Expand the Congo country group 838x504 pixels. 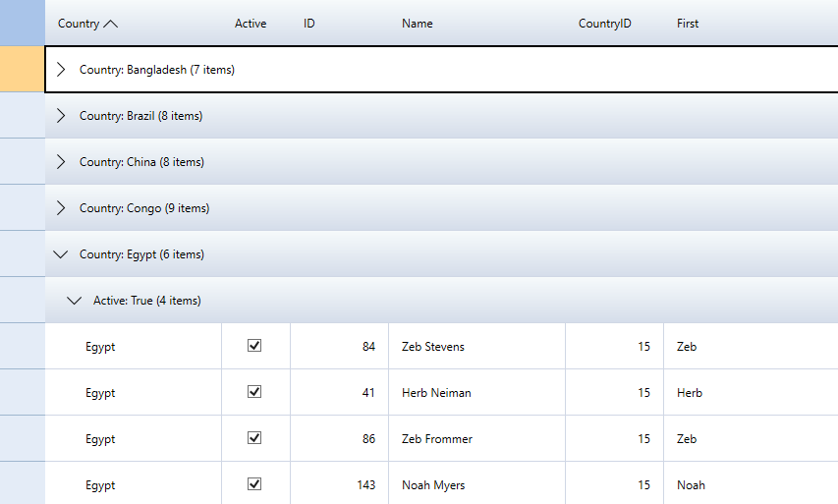click(61, 208)
